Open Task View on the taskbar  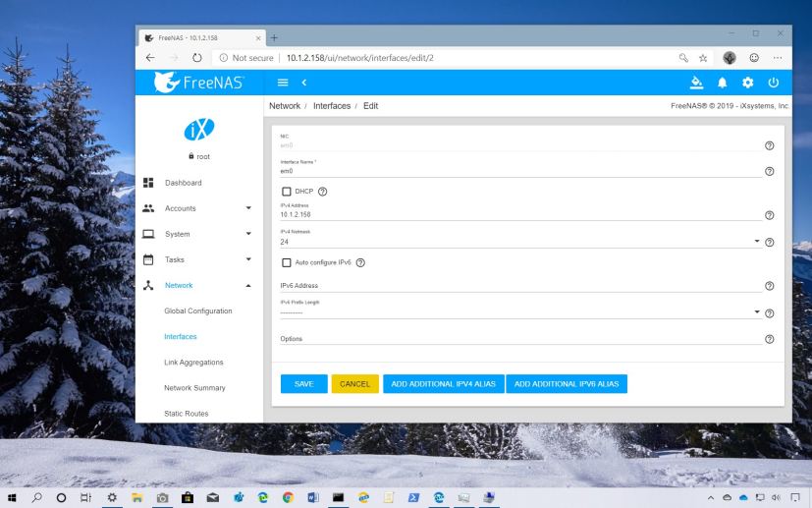point(86,497)
